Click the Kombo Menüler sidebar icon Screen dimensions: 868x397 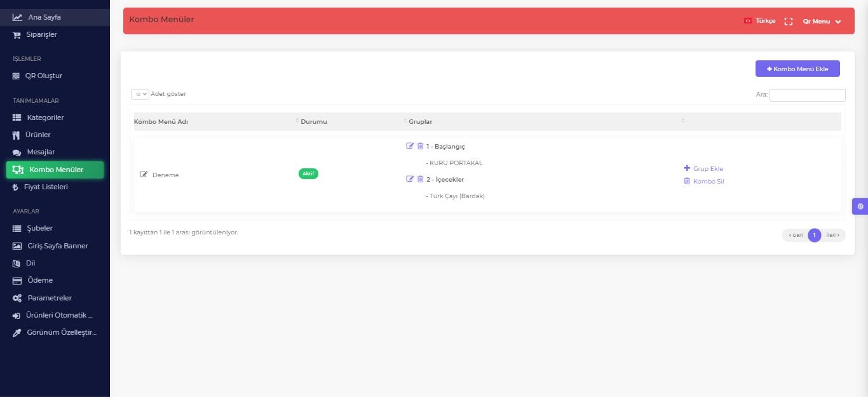coord(18,170)
